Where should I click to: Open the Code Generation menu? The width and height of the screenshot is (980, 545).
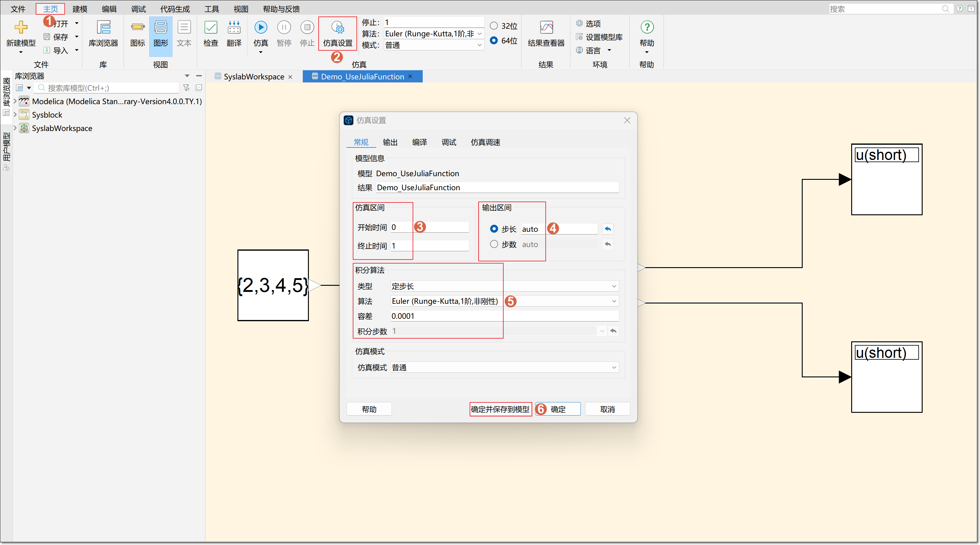click(175, 9)
